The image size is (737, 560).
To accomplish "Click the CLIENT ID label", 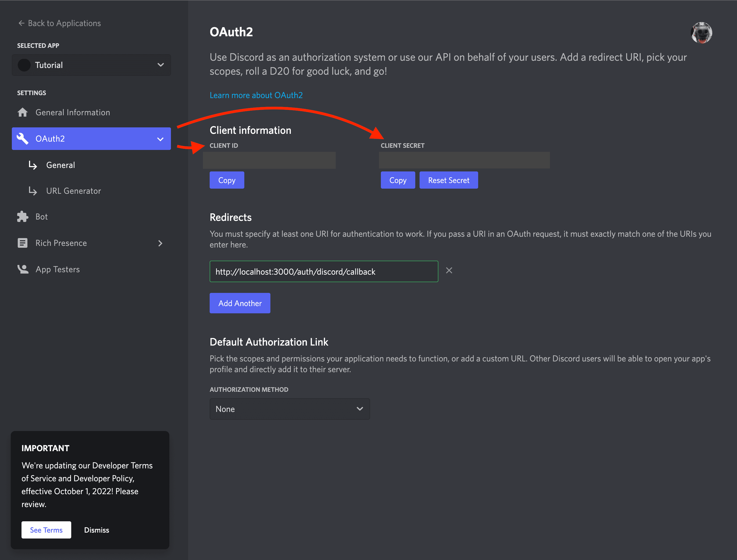I will pos(224,146).
